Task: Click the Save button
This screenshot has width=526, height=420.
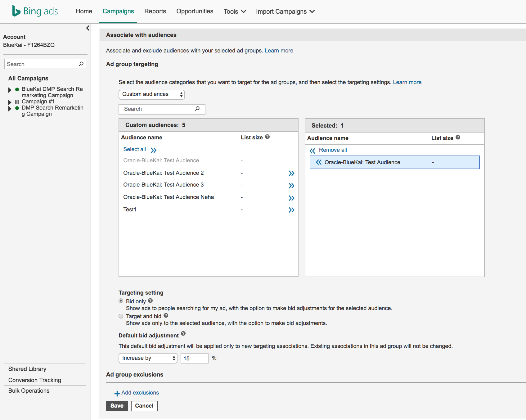Action: pos(117,406)
